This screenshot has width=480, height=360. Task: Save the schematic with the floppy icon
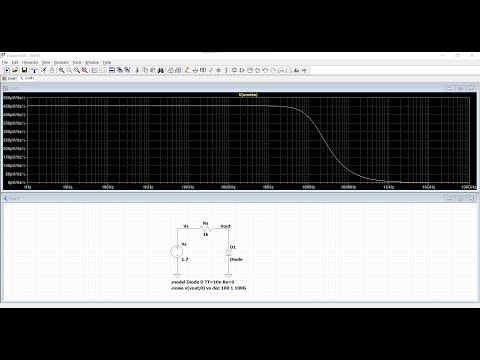24,70
